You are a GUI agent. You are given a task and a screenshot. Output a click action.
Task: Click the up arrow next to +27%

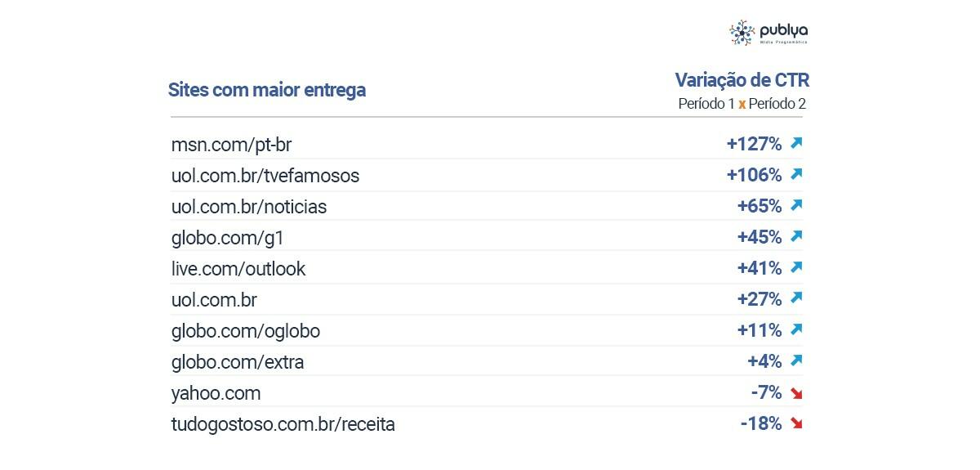[797, 298]
